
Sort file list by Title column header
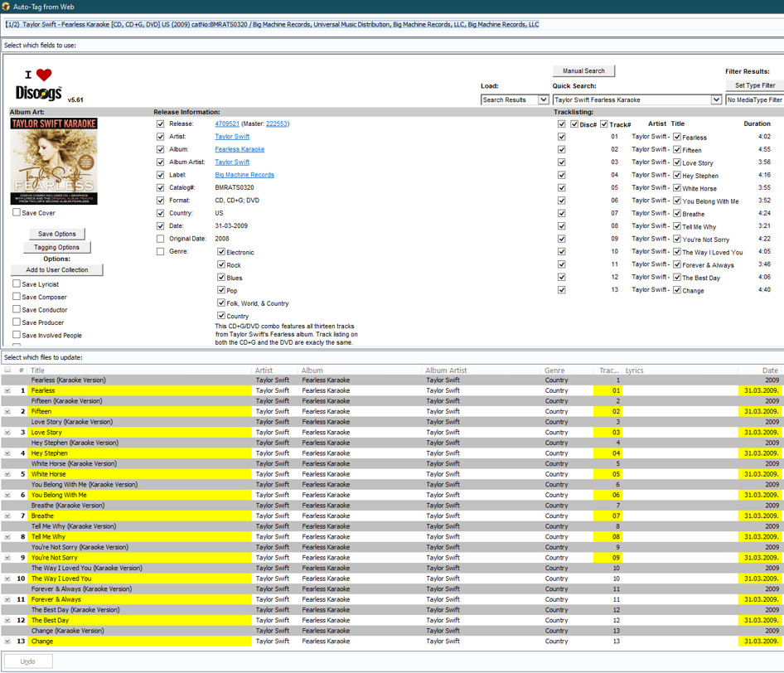[x=38, y=370]
